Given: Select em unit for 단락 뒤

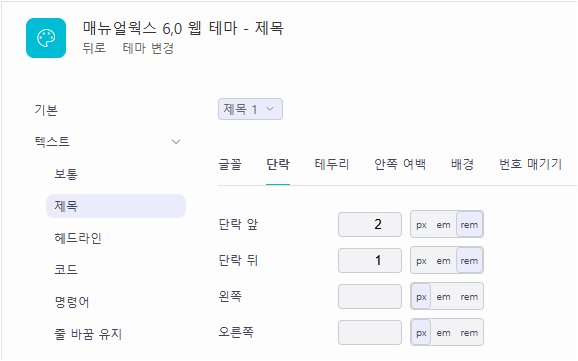Looking at the screenshot, I should coord(443,261).
